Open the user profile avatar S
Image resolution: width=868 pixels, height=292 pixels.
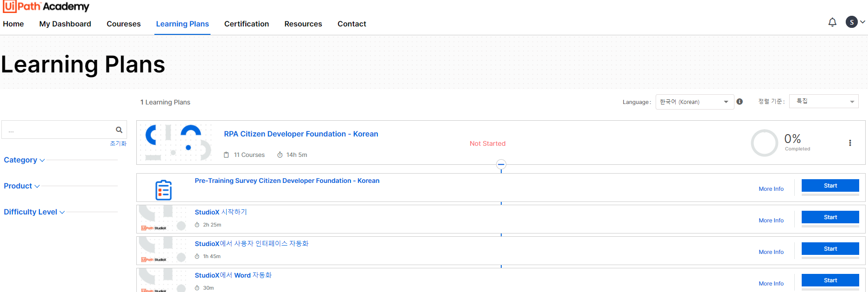(x=852, y=22)
